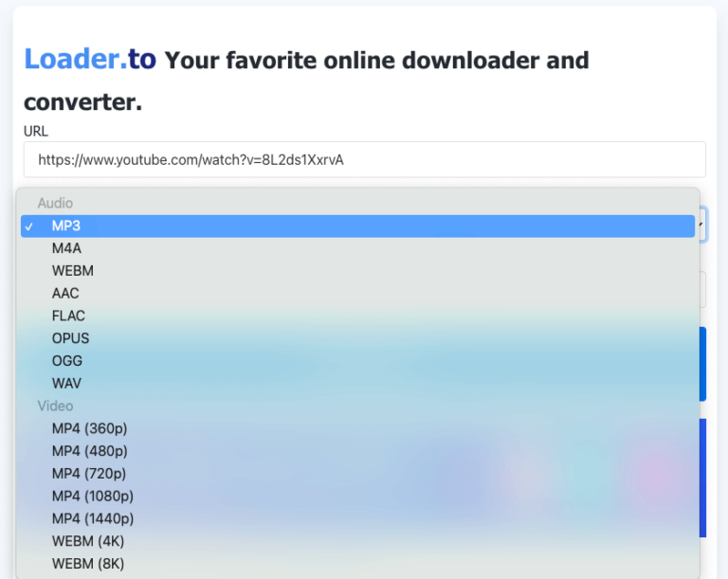Pick WEBM (8K) video format
The image size is (728, 579).
coord(88,564)
